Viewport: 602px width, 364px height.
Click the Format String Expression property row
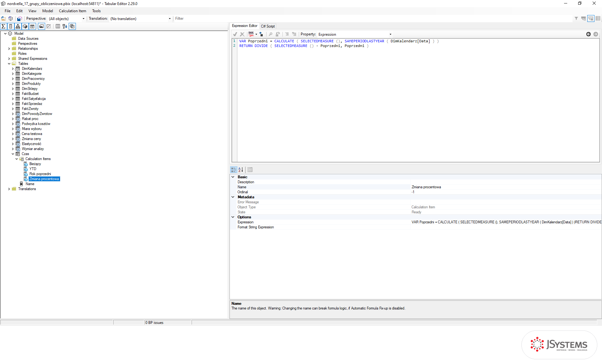(416, 227)
